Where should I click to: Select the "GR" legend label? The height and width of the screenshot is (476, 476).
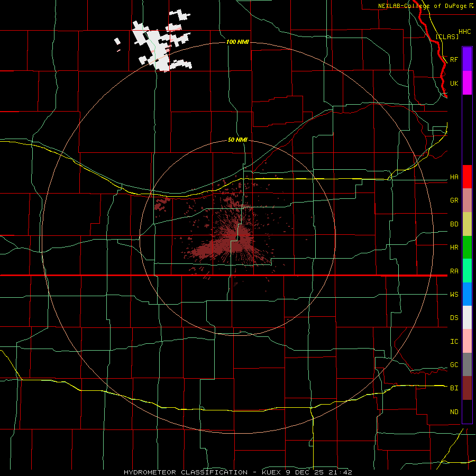(454, 200)
